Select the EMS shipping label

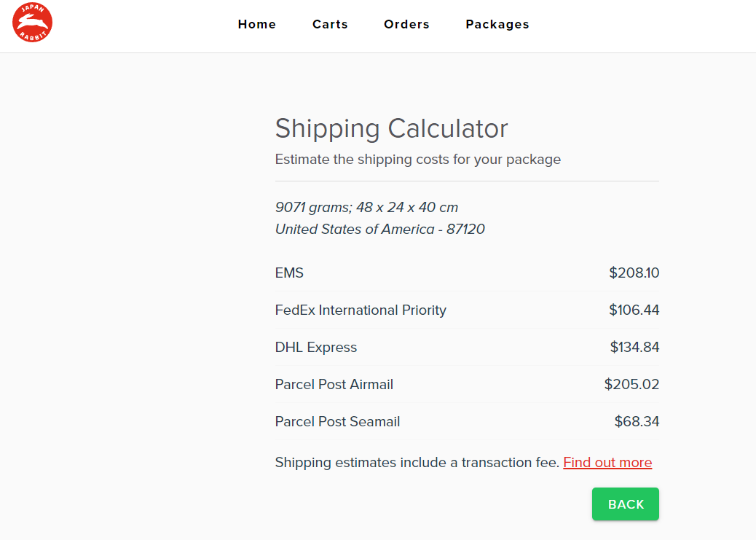pos(289,273)
